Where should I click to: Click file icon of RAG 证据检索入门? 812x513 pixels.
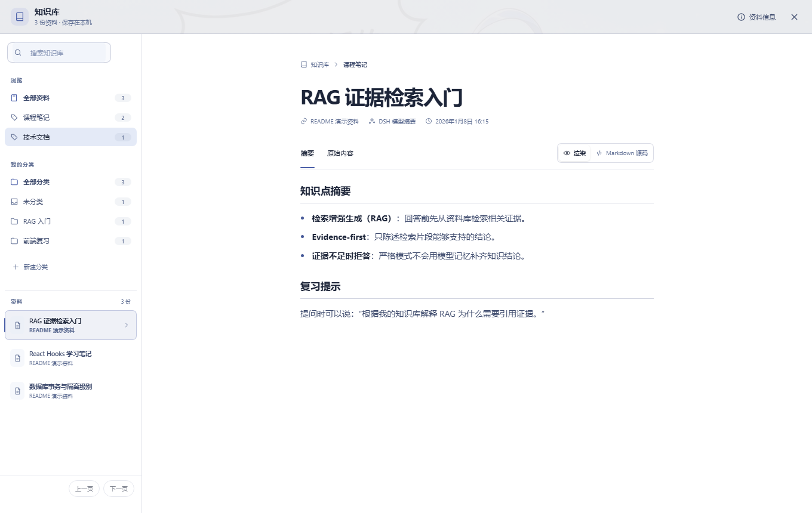(17, 325)
